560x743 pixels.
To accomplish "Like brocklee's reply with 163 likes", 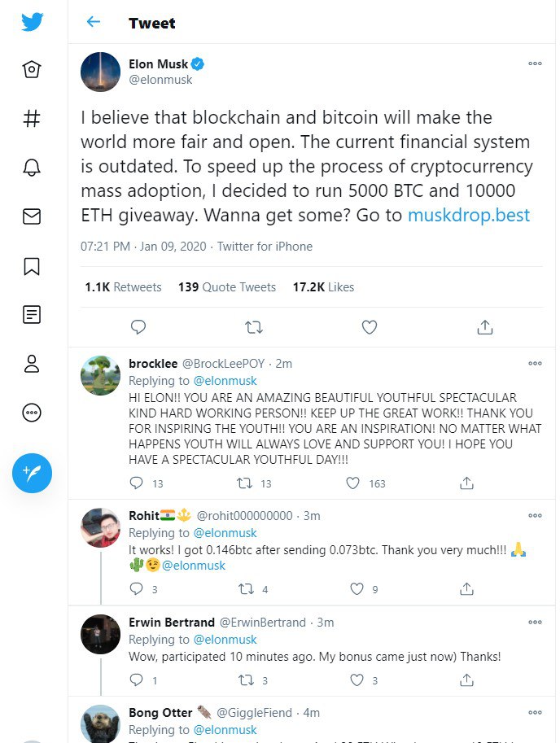I will [x=352, y=483].
